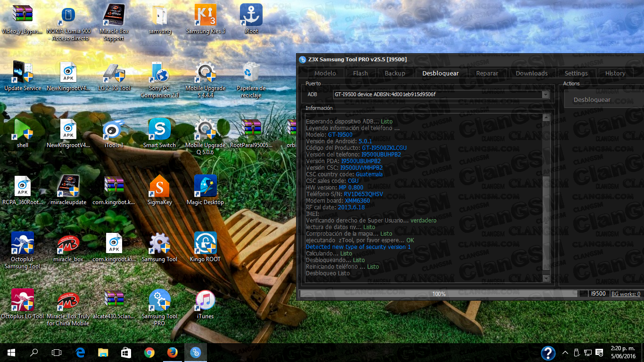Open the Video_y_Bypass archive desktop icon
Image resolution: width=644 pixels, height=362 pixels.
point(23,15)
